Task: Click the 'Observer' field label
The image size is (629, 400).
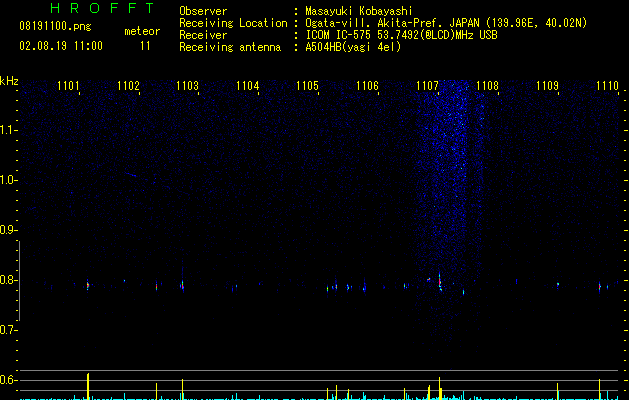Action: click(203, 11)
